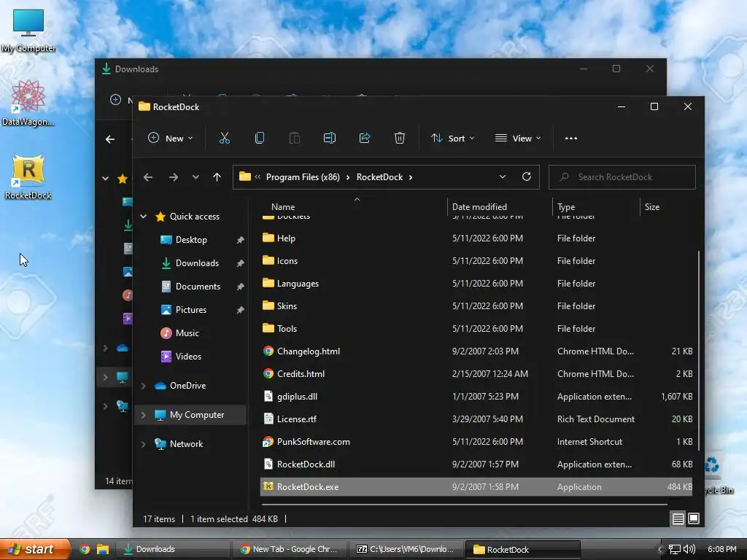This screenshot has height=560, width=747.
Task: Click the Paste clipboard icon in toolbar
Action: [295, 138]
